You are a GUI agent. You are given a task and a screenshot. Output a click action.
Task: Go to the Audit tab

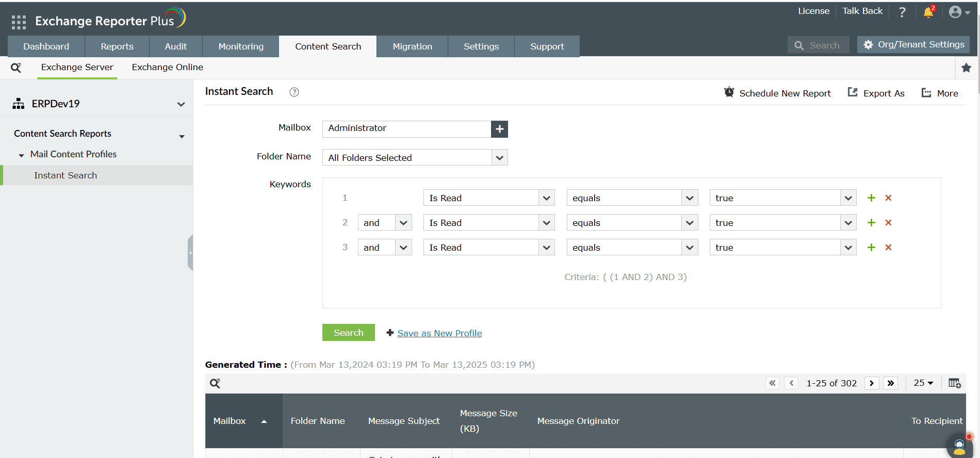176,46
